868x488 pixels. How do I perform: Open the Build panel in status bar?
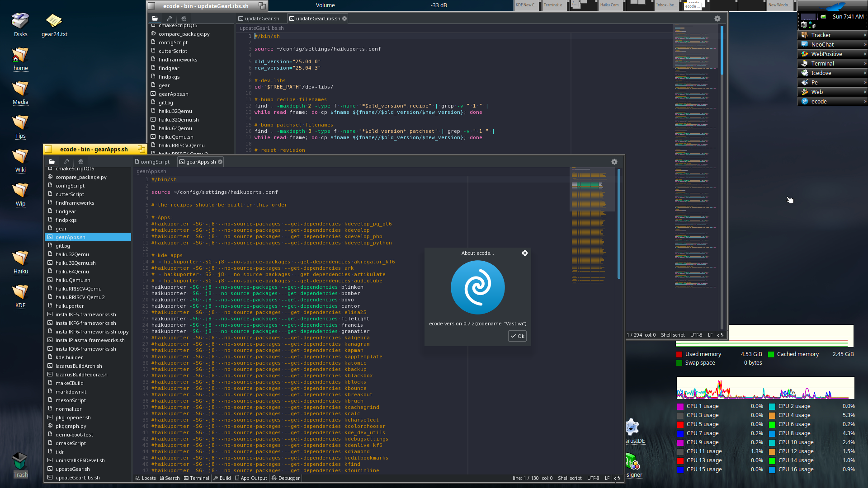[x=222, y=478]
